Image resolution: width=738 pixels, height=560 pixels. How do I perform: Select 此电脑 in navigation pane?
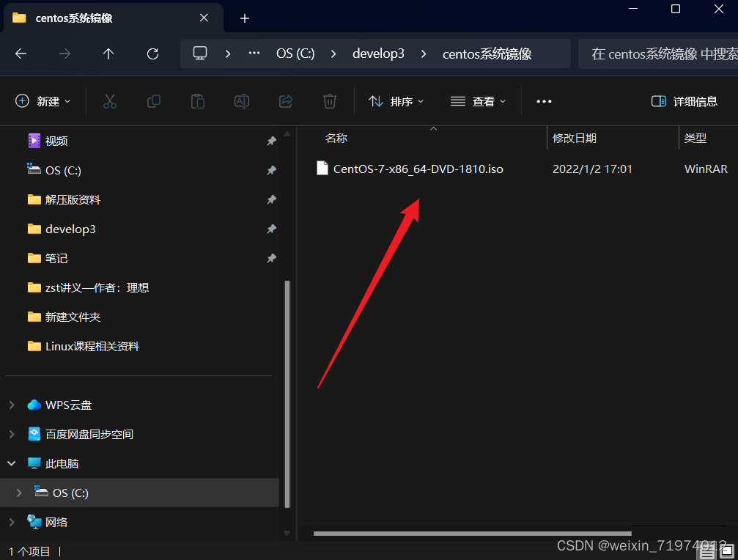tap(53, 463)
